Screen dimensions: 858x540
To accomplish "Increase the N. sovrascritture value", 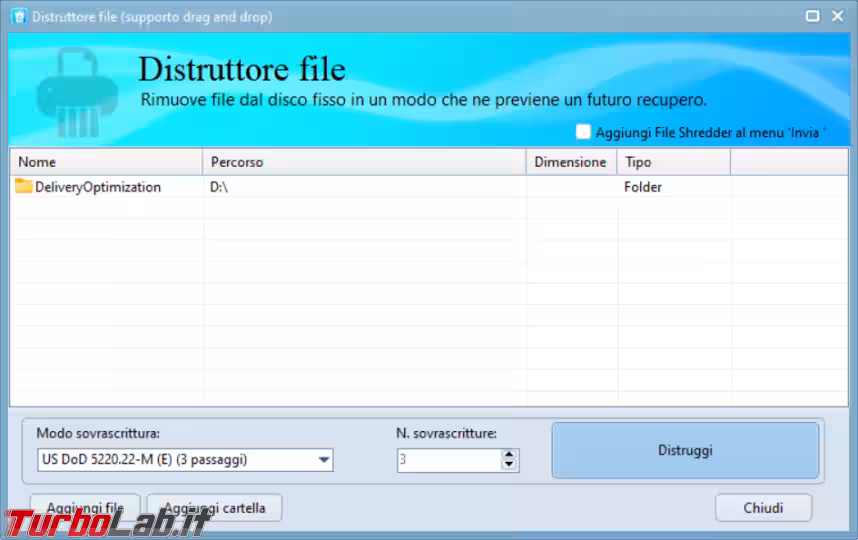I will point(510,455).
